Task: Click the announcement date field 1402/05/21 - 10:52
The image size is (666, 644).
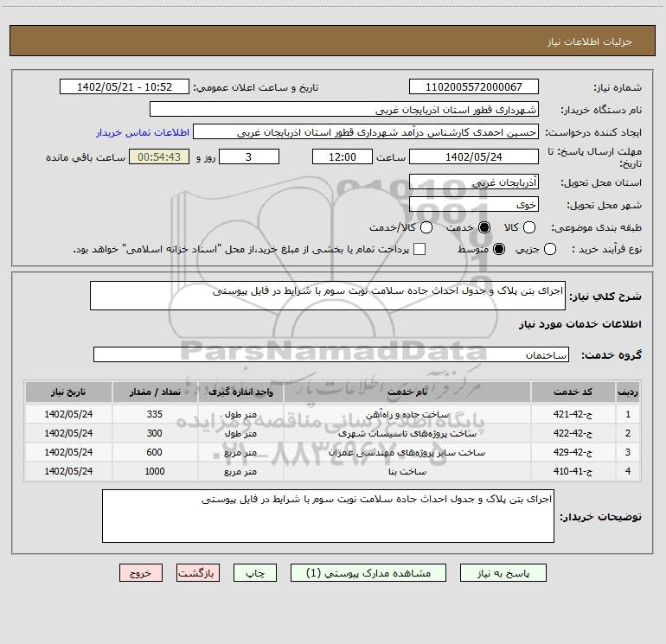Action: pyautogui.click(x=125, y=86)
